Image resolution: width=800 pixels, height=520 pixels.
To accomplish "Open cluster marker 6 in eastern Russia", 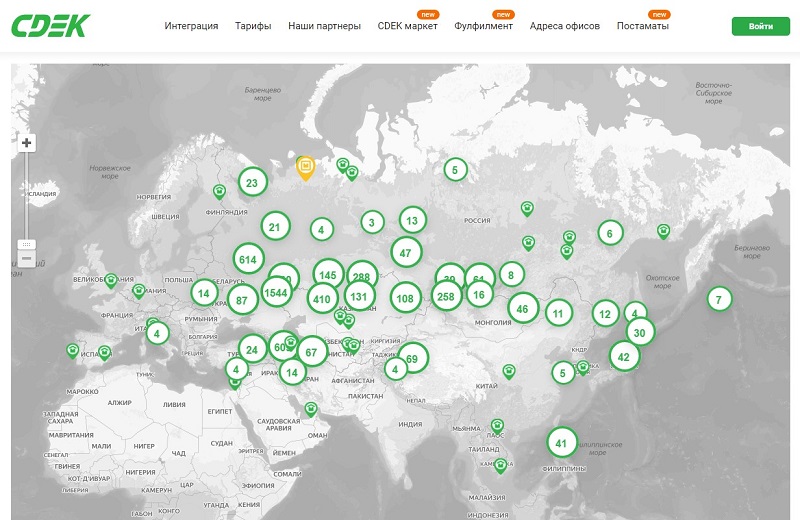I will (610, 233).
